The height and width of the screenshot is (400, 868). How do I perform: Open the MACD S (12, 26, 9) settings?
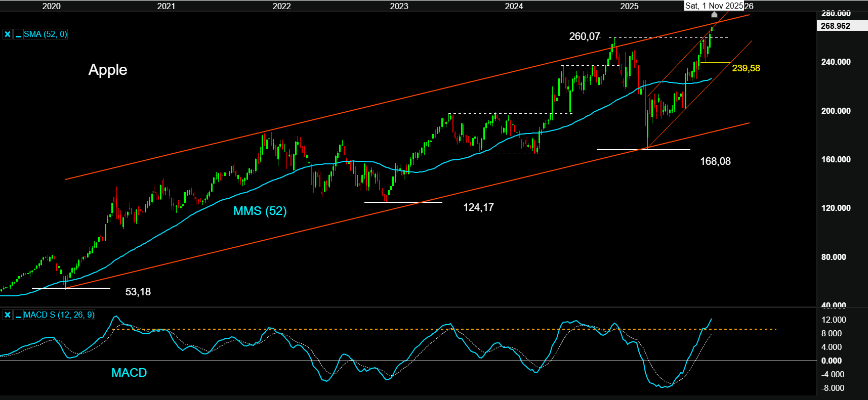pyautogui.click(x=59, y=315)
